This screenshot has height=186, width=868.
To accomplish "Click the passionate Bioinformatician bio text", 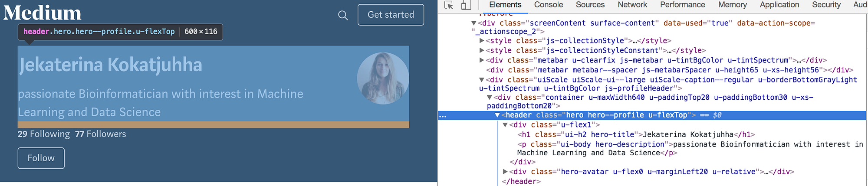I will pyautogui.click(x=161, y=103).
